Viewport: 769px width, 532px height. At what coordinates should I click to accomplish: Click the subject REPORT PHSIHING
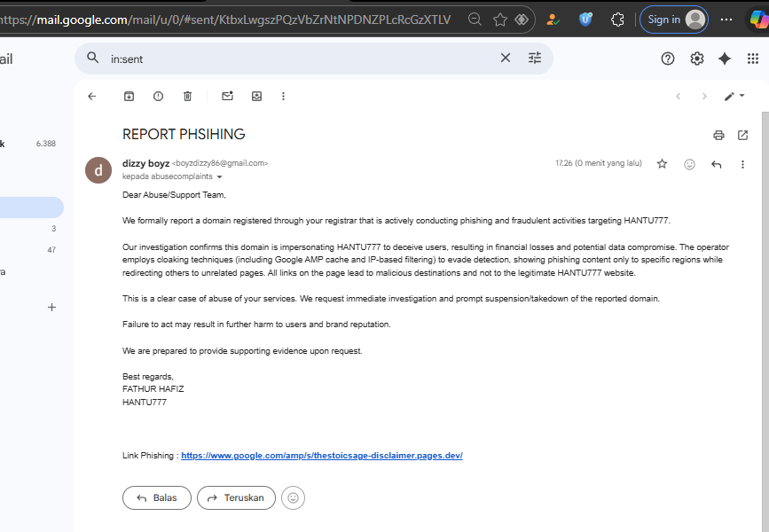pos(184,135)
